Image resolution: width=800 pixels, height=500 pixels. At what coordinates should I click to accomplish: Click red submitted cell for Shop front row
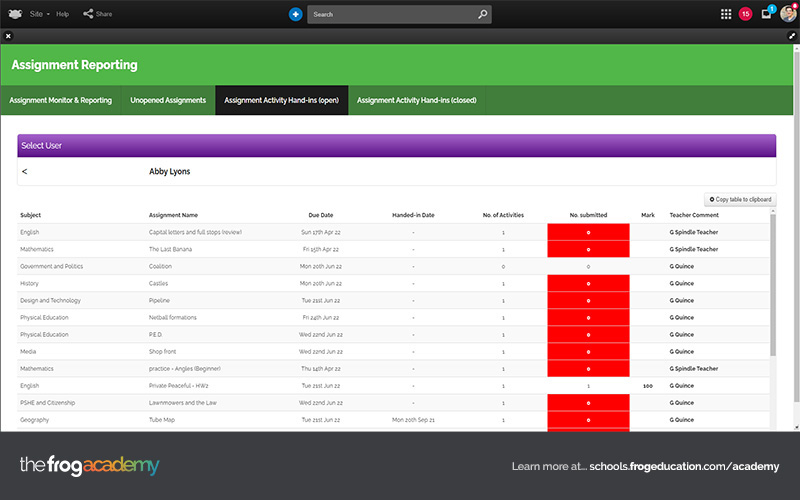click(x=588, y=352)
